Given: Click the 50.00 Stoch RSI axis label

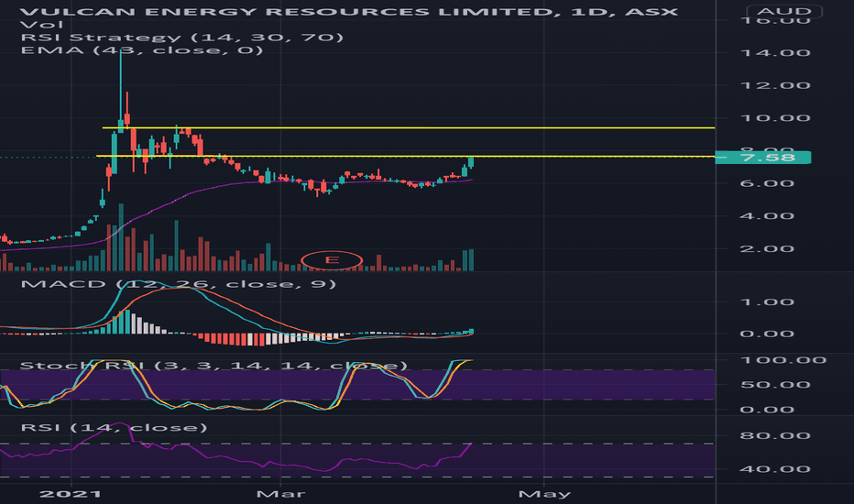Looking at the screenshot, I should coord(775,385).
